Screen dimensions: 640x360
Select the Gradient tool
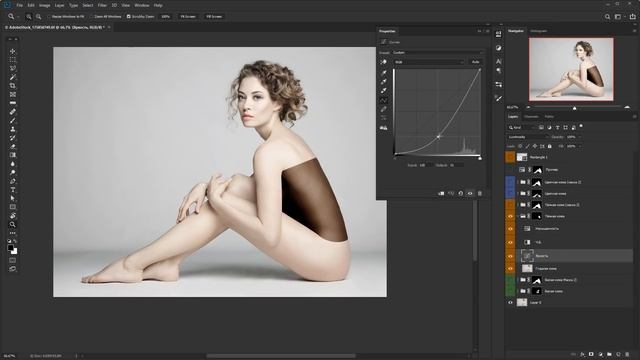click(13, 155)
